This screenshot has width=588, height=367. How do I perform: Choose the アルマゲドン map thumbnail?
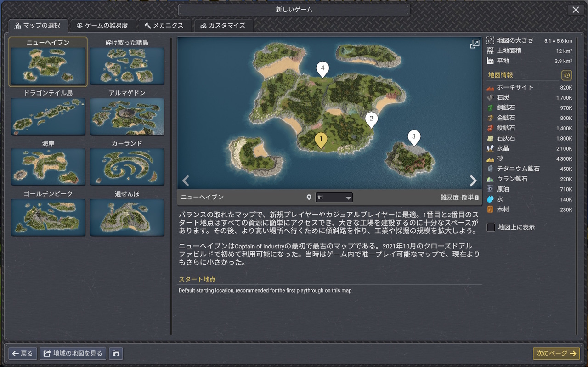pos(127,116)
